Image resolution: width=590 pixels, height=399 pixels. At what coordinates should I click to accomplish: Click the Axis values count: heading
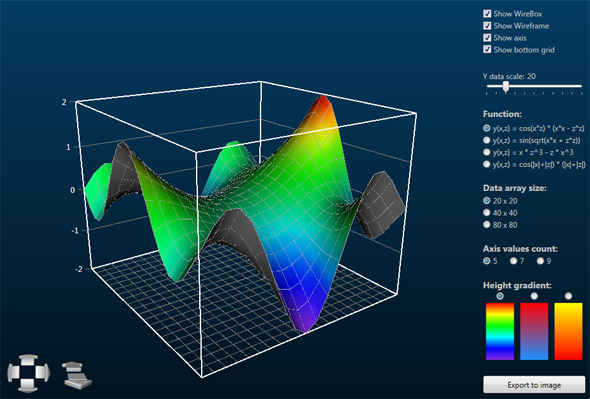[520, 248]
